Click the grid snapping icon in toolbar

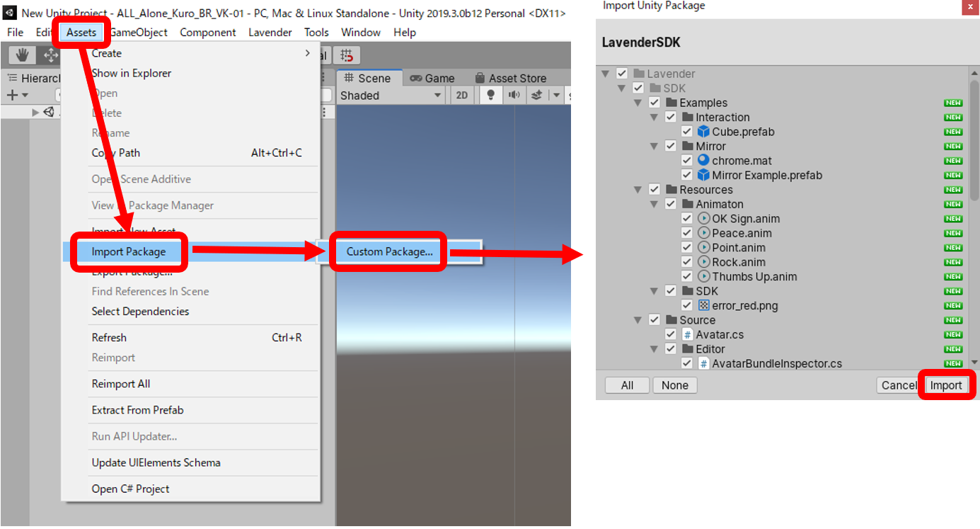coord(347,55)
